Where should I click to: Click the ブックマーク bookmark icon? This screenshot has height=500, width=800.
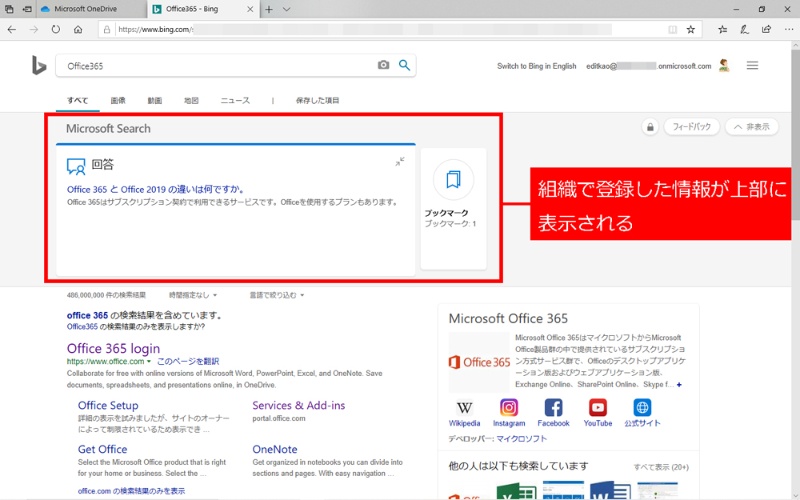coord(453,180)
